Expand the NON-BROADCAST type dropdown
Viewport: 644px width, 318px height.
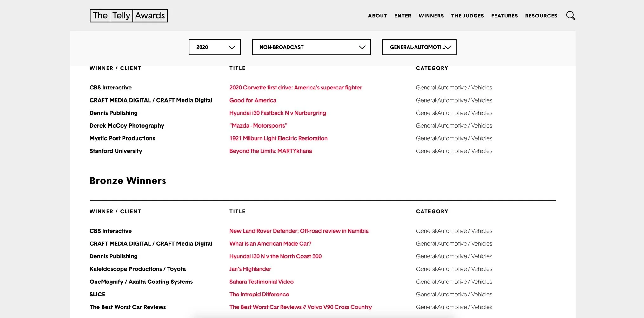[x=311, y=47]
